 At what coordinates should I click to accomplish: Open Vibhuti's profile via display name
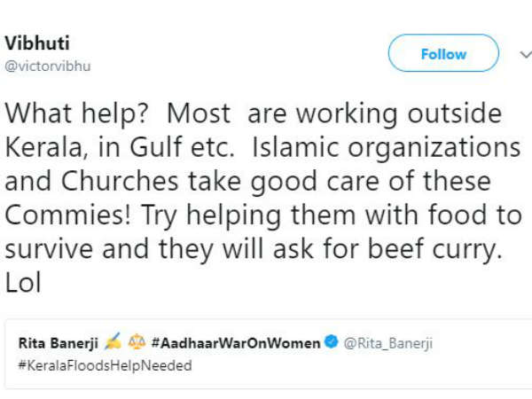37,43
